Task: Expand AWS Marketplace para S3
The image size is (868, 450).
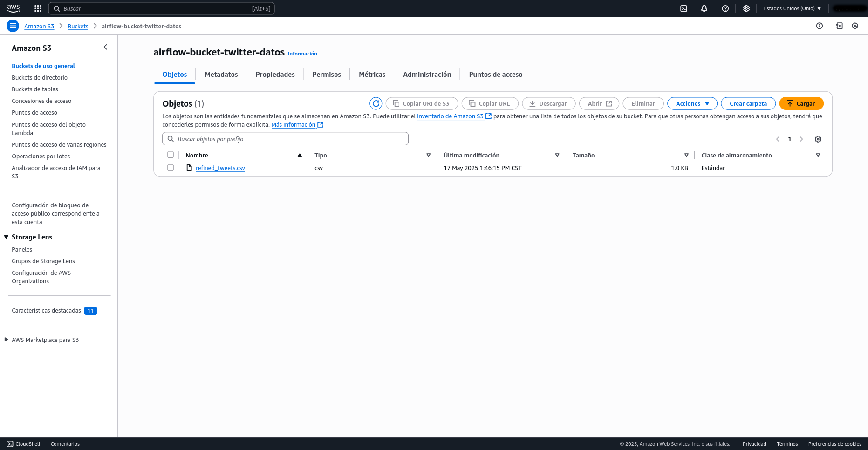Action: [7, 340]
